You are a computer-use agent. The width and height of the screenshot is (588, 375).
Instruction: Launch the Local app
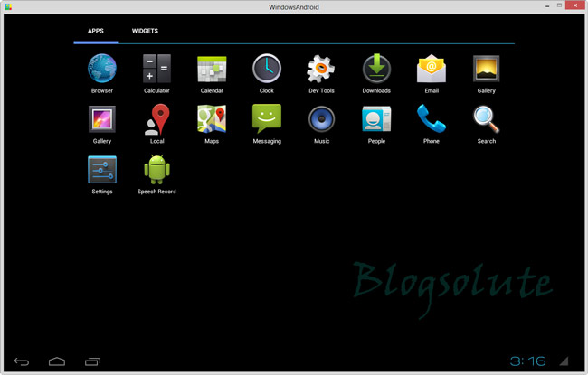(x=156, y=124)
